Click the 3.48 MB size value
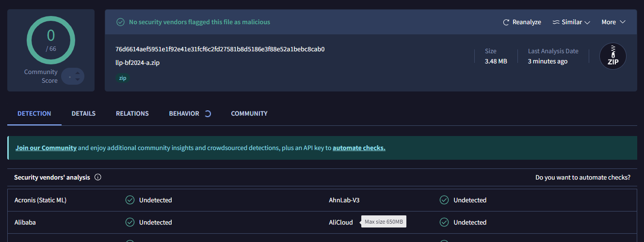Screen dimensions: 644x242 pos(496,61)
